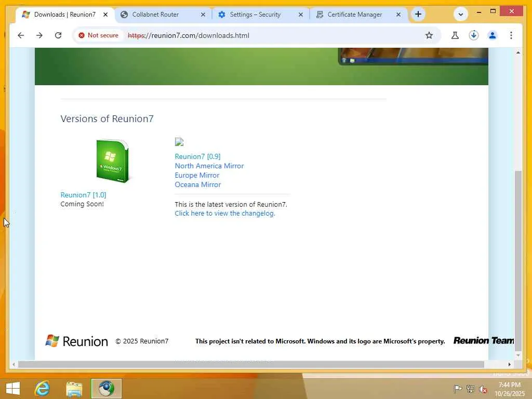The width and height of the screenshot is (532, 399).
Task: Click the Coming Soon! text
Action: 82,204
